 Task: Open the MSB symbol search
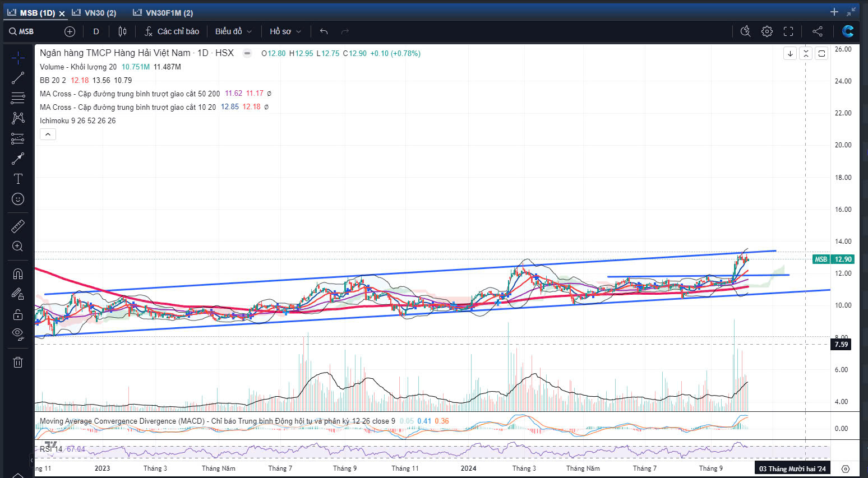21,31
